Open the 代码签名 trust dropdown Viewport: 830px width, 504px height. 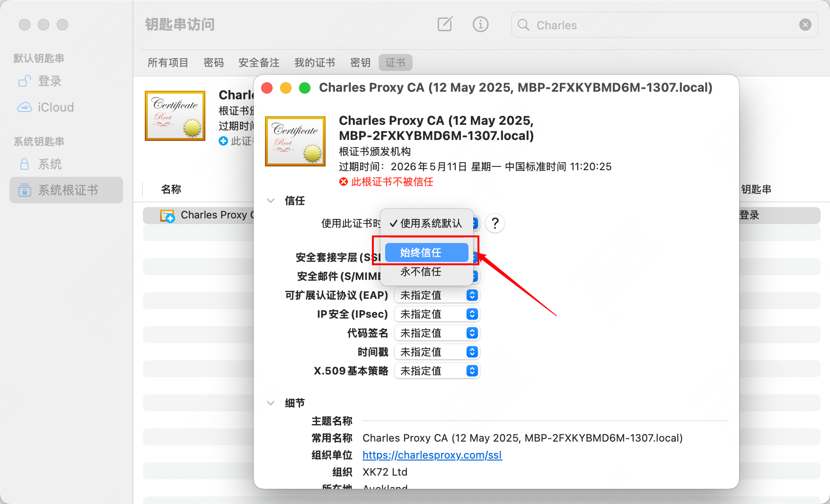tap(437, 333)
